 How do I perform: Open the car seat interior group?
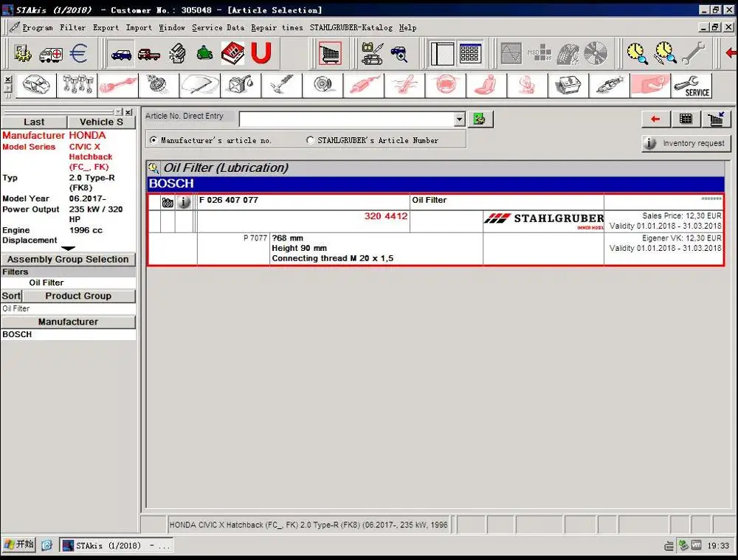coord(486,86)
